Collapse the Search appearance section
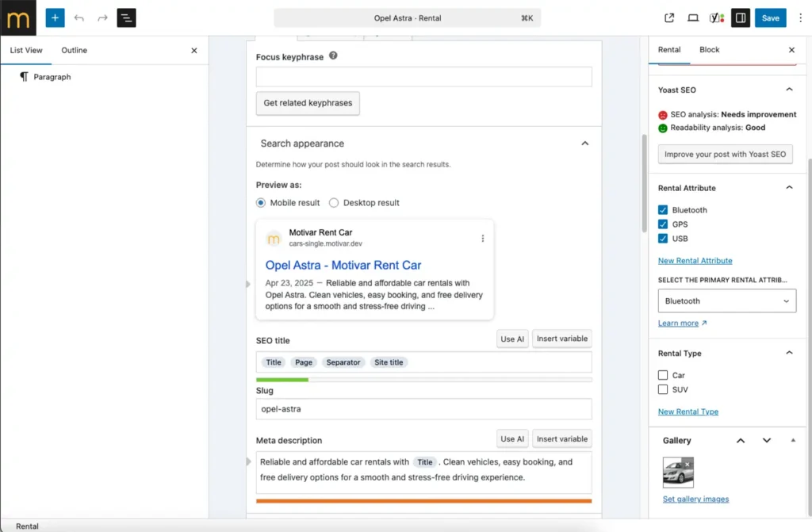The image size is (812, 532). coord(584,144)
